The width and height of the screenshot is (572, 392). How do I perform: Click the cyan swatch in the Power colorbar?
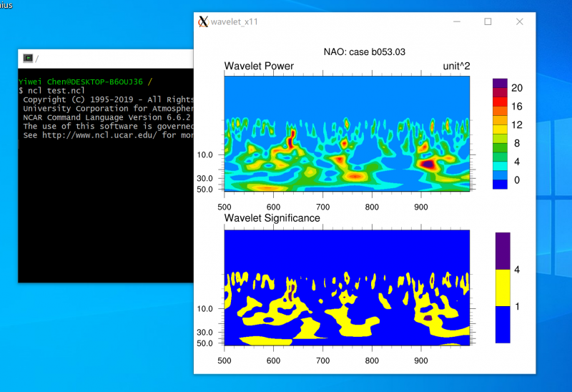(500, 165)
